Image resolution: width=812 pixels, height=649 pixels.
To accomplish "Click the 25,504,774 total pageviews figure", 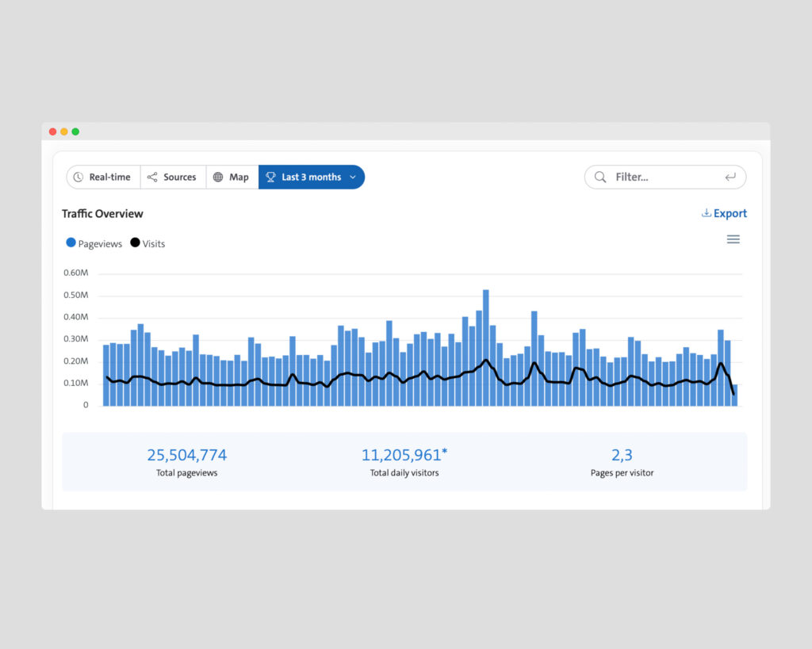I will [186, 455].
